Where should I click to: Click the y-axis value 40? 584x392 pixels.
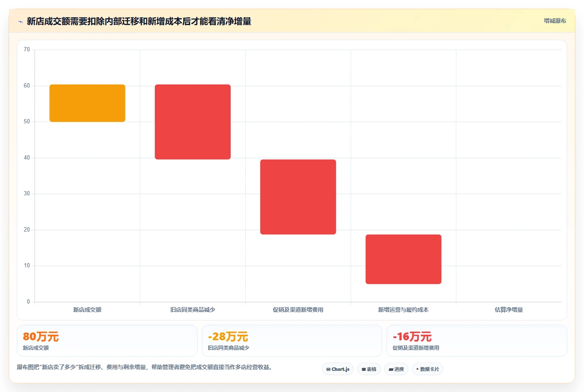27,158
